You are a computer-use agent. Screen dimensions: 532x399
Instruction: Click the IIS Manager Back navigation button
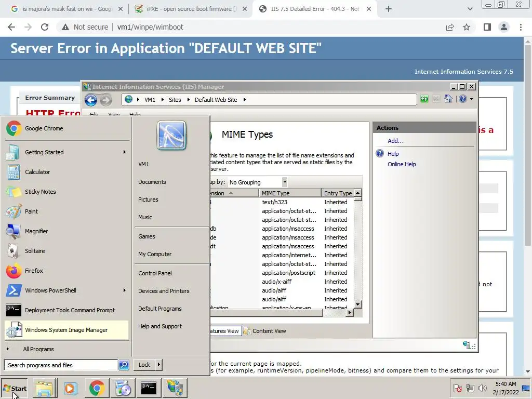coord(90,100)
